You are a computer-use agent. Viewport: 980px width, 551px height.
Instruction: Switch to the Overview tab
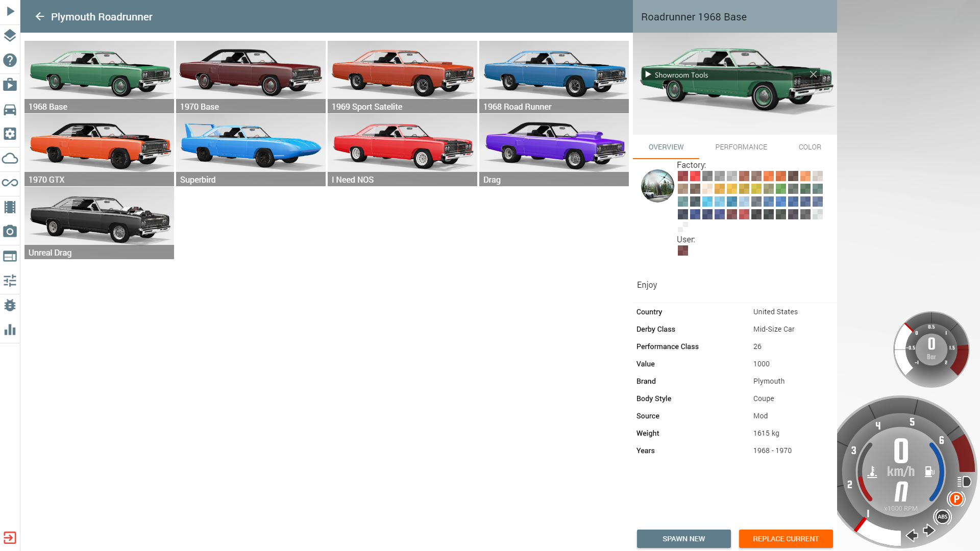click(666, 147)
